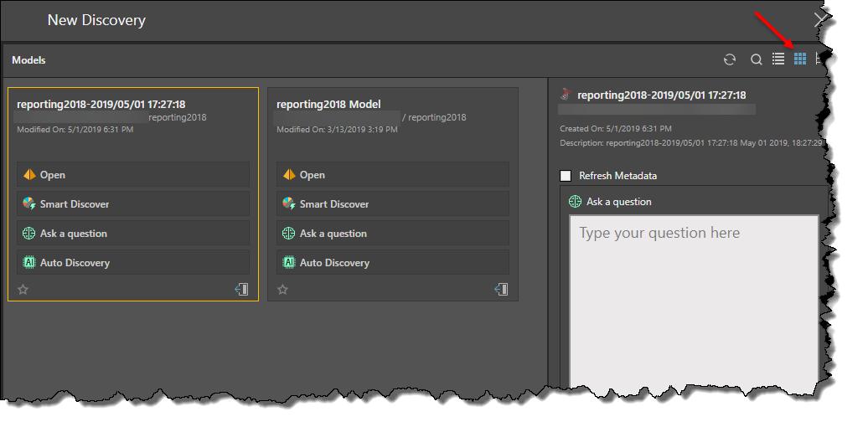
Task: Switch to grid tiles view icon
Action: click(800, 59)
